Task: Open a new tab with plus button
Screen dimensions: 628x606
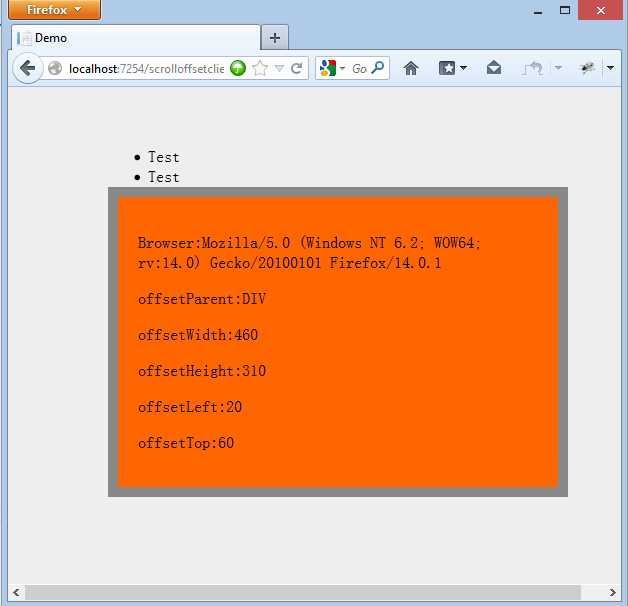Action: [x=275, y=38]
